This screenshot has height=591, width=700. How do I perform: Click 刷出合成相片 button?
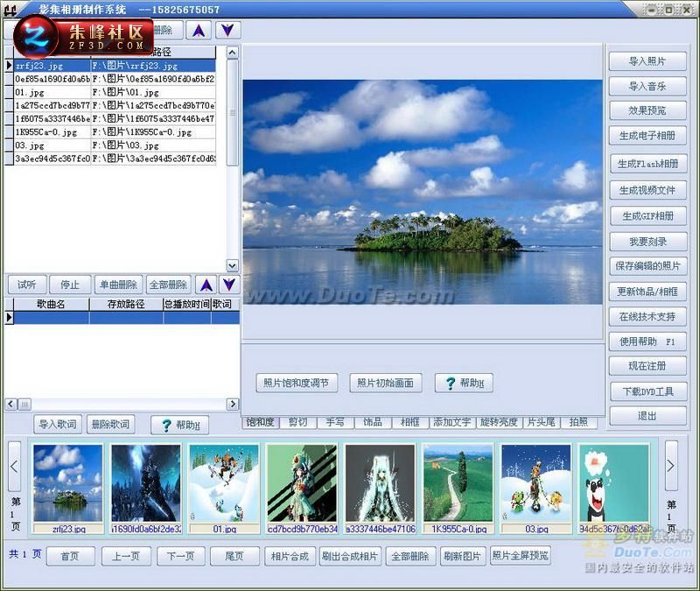pyautogui.click(x=350, y=557)
